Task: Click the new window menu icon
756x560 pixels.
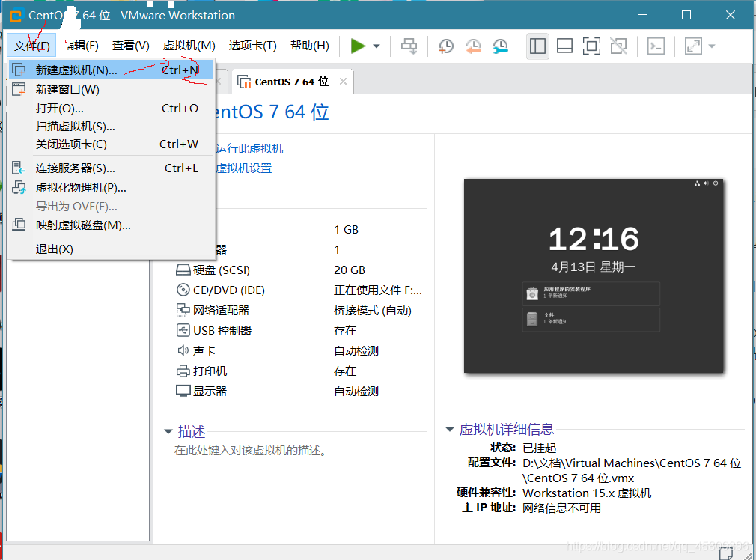Action: (x=19, y=89)
